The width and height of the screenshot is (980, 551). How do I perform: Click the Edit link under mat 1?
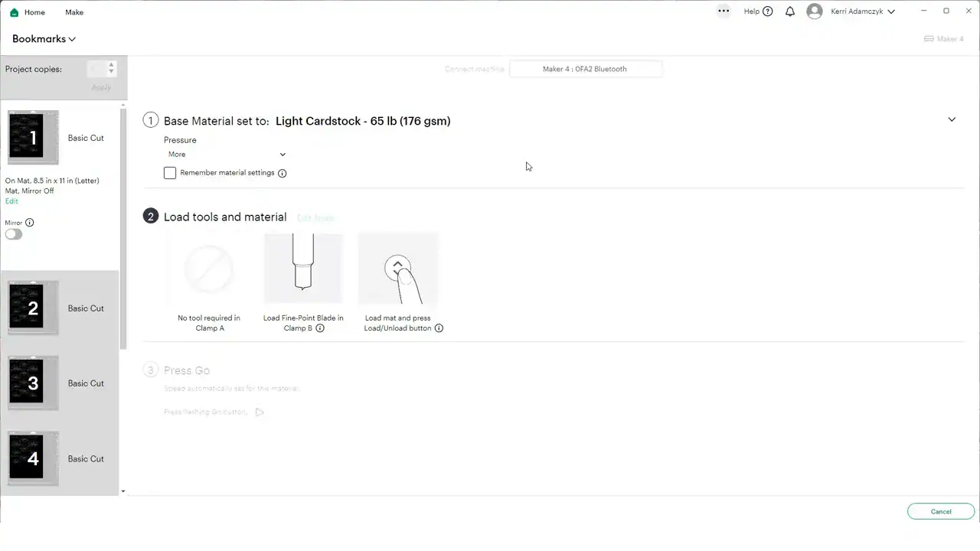(11, 201)
